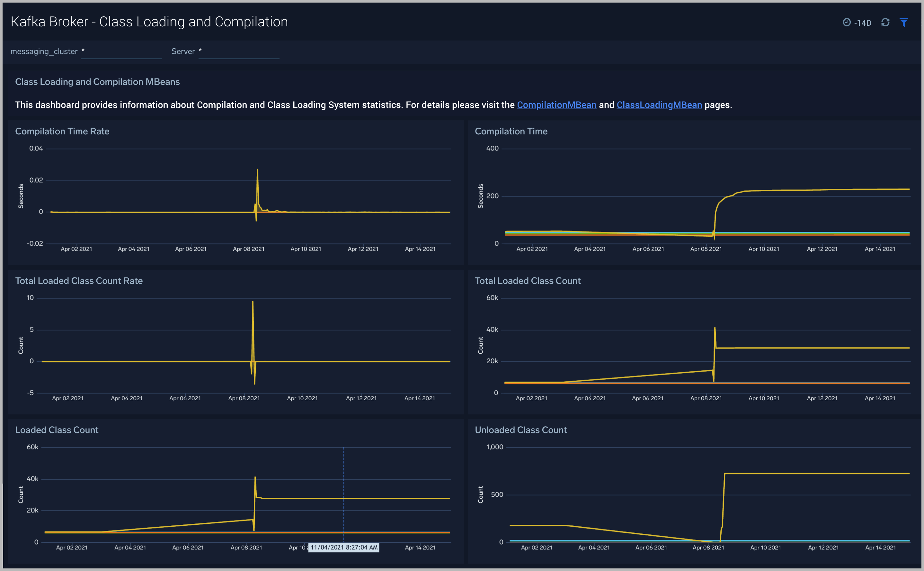The width and height of the screenshot is (924, 571).
Task: Click the 1,000 label on Unloaded Class Count axis
Action: (495, 447)
